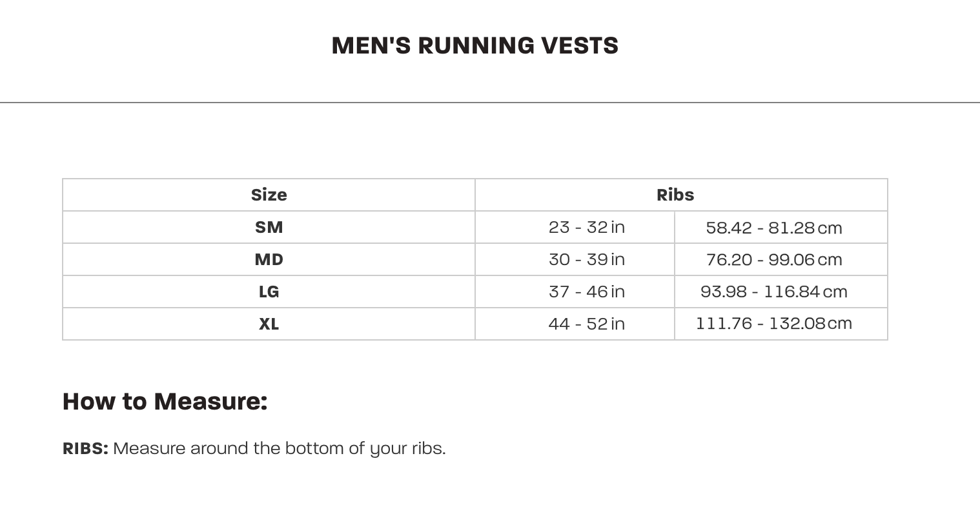This screenshot has height=516, width=980.
Task: Click the 23 - 32 in cell
Action: [586, 227]
